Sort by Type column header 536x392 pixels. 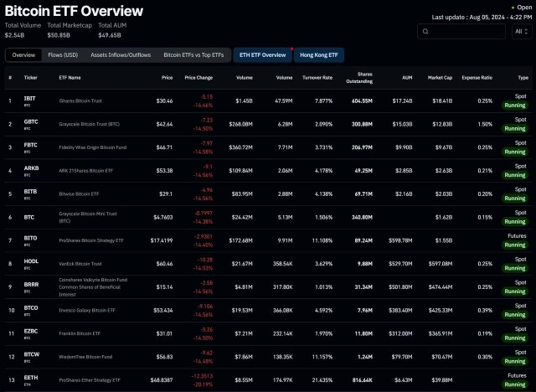pyautogui.click(x=523, y=78)
